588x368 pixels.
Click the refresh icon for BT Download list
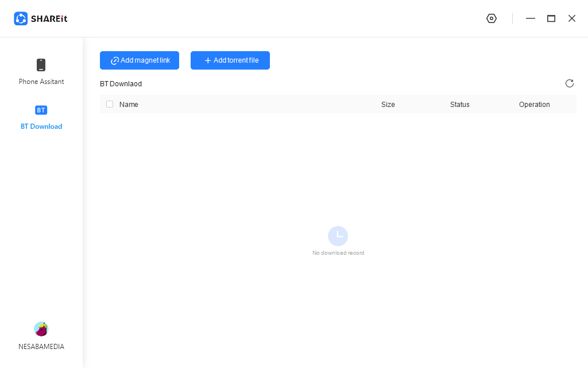tap(569, 83)
